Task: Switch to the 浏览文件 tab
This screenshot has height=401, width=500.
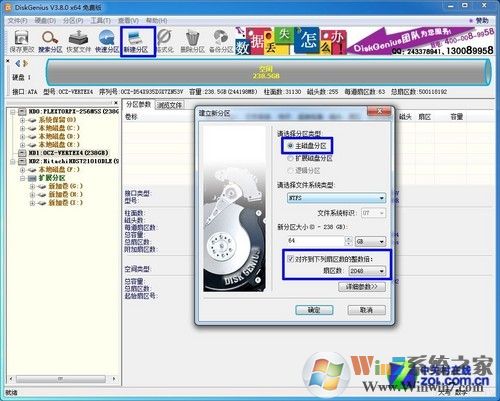Action: (170, 105)
